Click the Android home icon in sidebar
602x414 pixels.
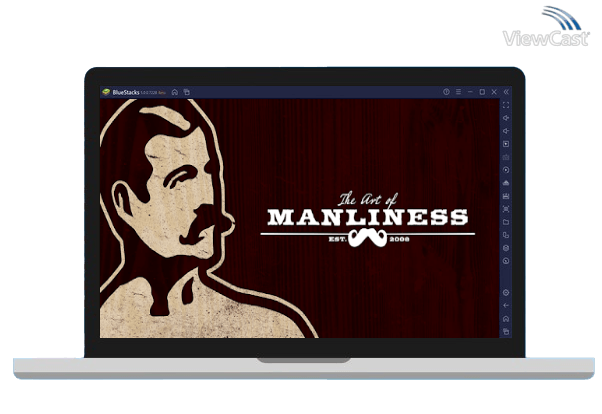coord(506,319)
